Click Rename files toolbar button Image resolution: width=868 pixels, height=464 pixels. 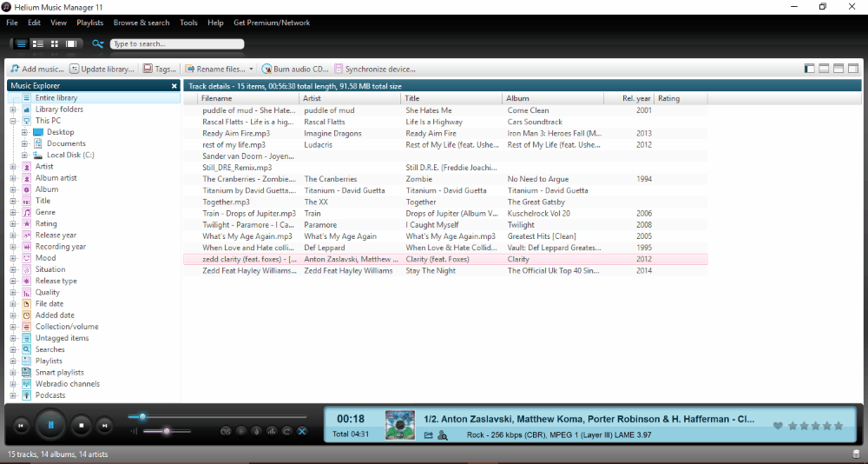[215, 70]
